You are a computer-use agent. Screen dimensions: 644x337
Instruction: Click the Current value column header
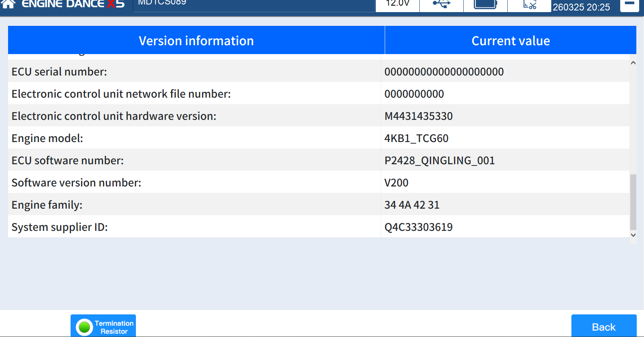(511, 41)
